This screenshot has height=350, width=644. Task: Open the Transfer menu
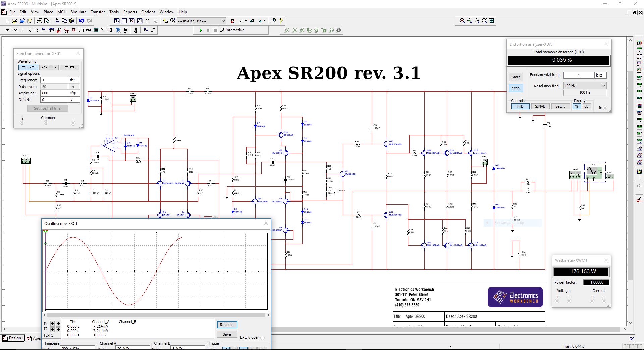click(98, 12)
